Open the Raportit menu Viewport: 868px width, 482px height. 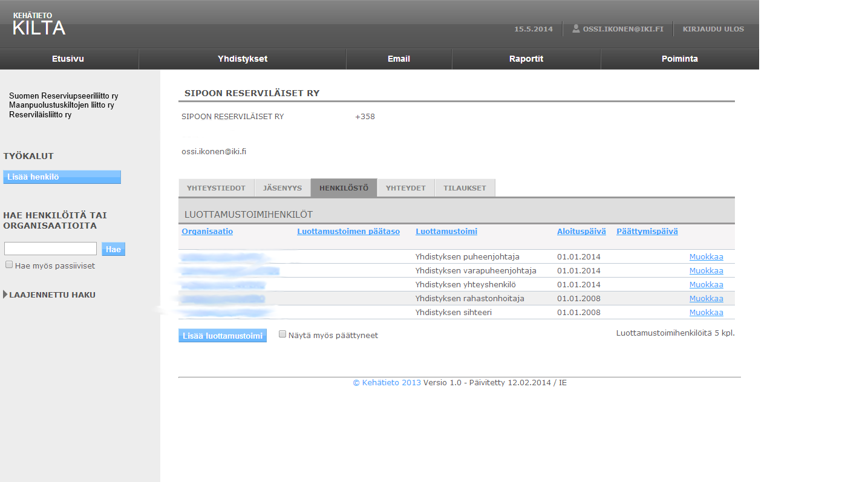pos(526,59)
